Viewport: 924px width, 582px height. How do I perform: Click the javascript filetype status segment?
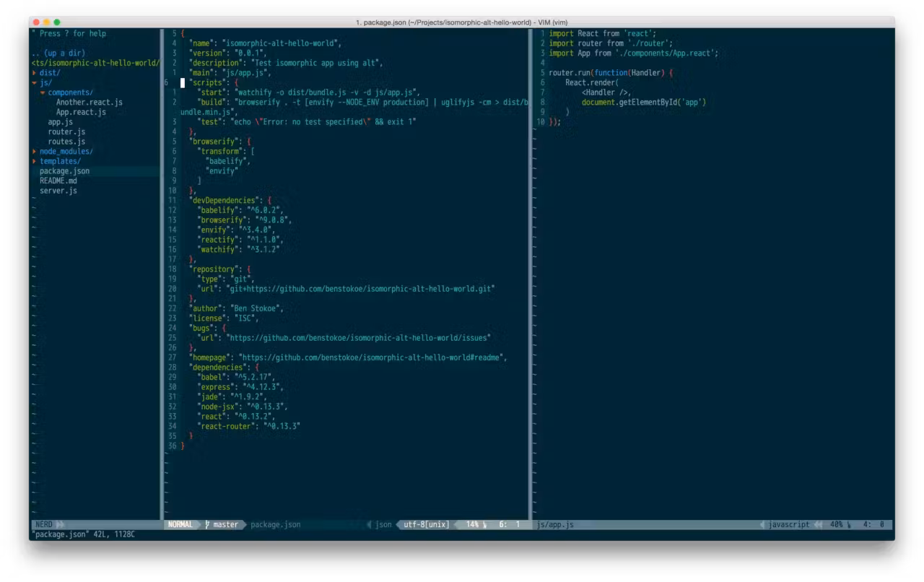788,525
